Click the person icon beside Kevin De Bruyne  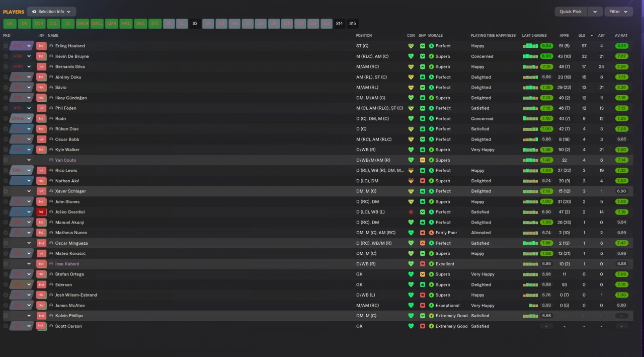pyautogui.click(x=51, y=56)
